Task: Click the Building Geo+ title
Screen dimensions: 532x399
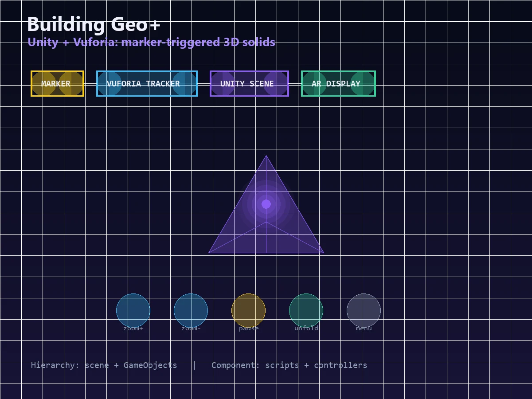Action: 94,24
